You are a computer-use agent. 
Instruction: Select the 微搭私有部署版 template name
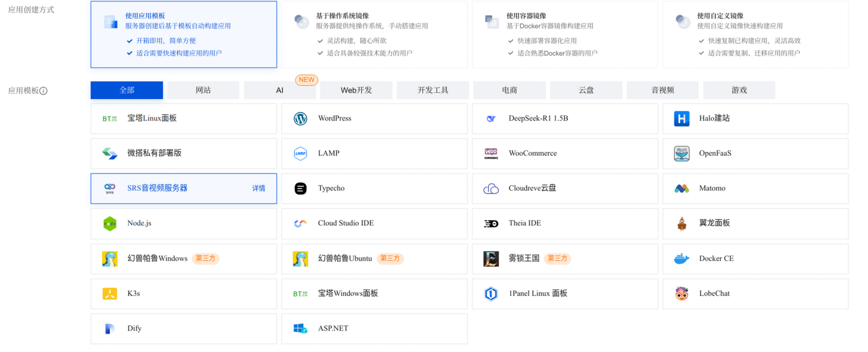click(x=154, y=153)
